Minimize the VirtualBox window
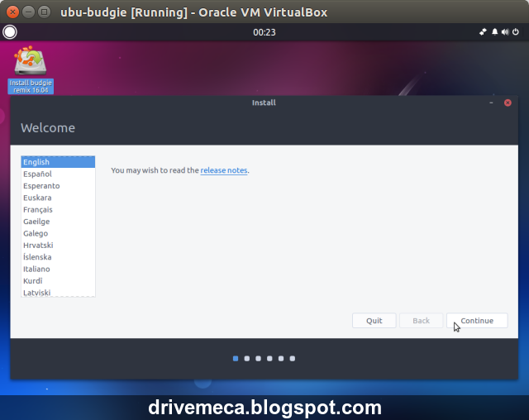The height and width of the screenshot is (420, 529). [28, 12]
